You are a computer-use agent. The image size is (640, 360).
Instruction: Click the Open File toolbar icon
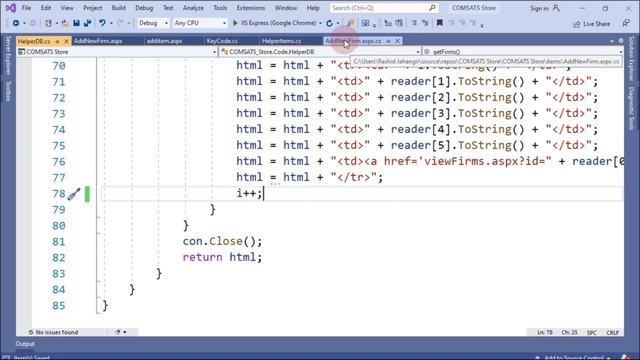[x=65, y=23]
